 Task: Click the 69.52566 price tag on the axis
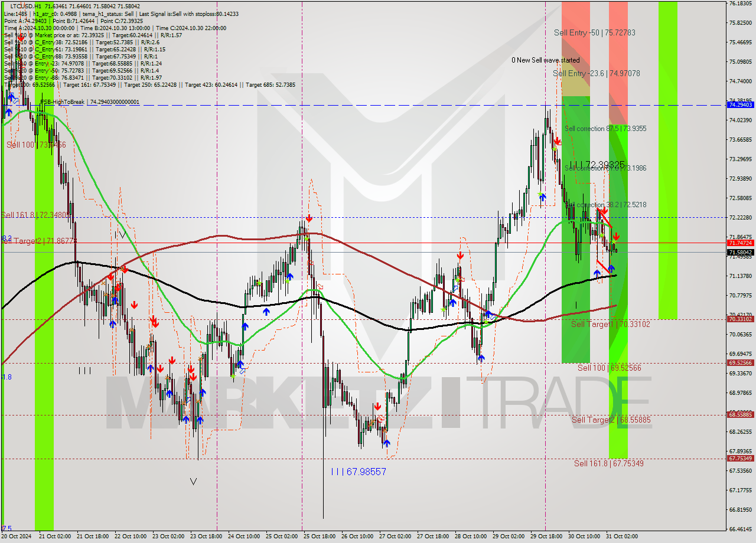pos(740,363)
